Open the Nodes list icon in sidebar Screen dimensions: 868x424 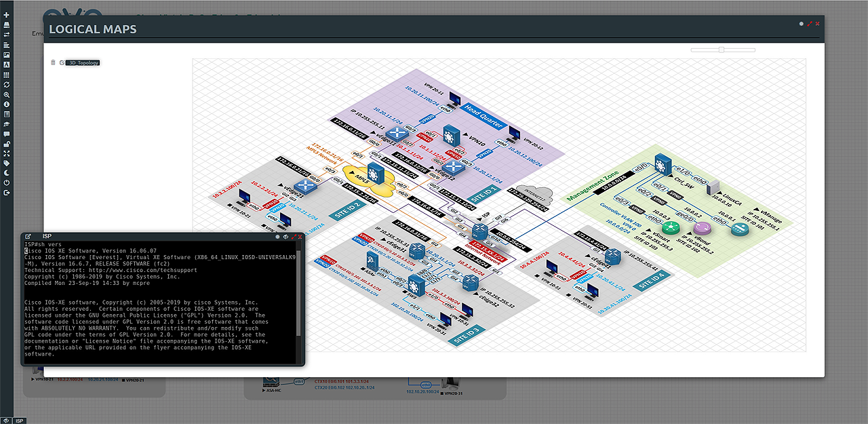7,24
